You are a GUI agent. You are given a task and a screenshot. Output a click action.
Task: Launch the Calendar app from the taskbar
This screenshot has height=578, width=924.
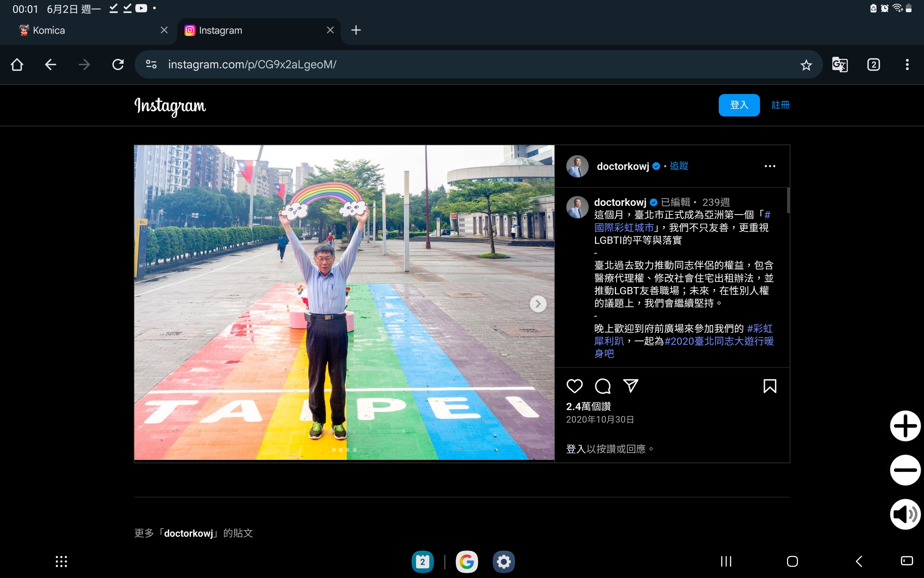coord(422,562)
